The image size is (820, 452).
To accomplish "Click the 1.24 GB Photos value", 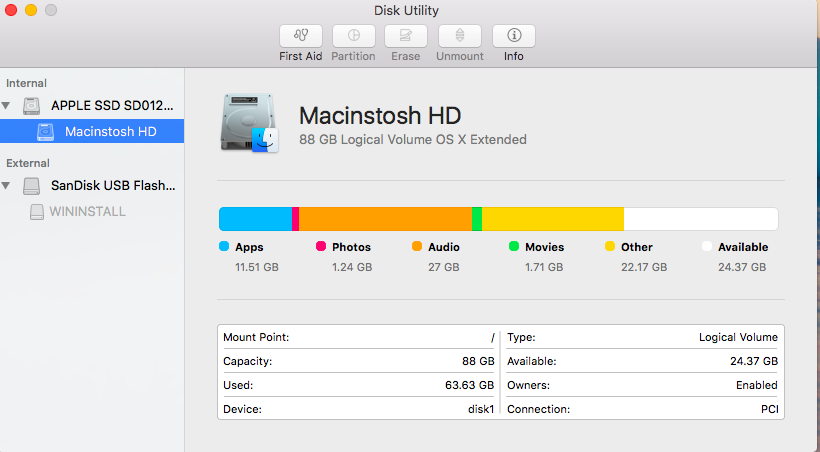I will [352, 267].
